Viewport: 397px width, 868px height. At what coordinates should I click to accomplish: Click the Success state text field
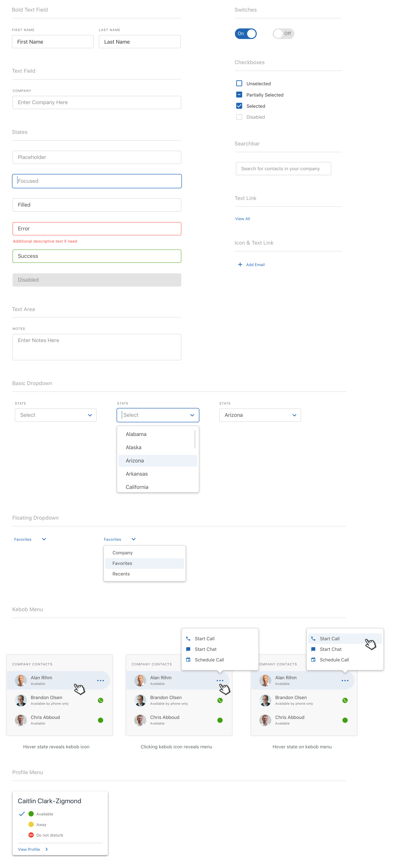coord(97,256)
